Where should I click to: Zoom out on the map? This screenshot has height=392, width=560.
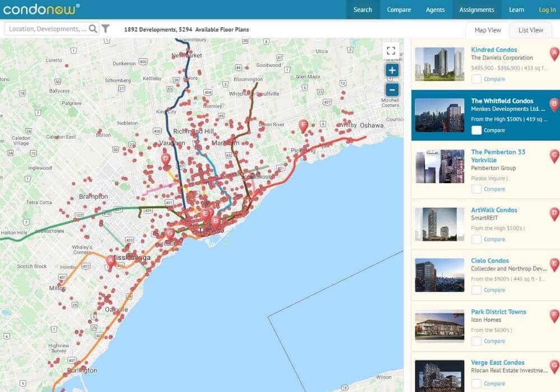392,90
